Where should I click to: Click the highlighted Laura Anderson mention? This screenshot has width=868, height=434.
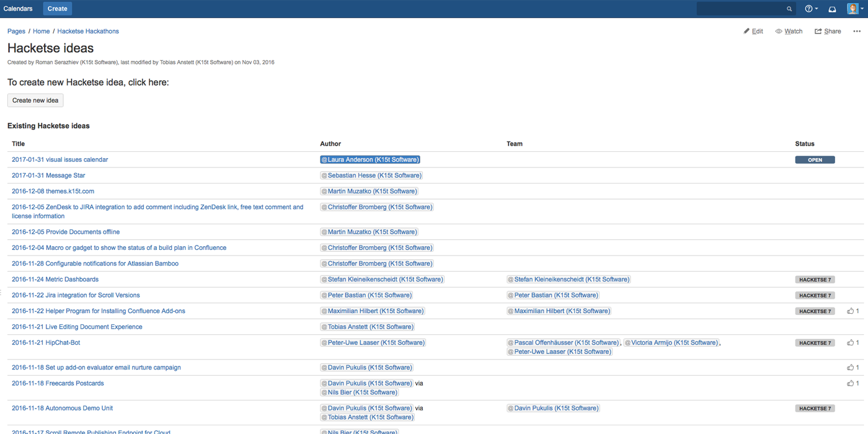tap(370, 160)
